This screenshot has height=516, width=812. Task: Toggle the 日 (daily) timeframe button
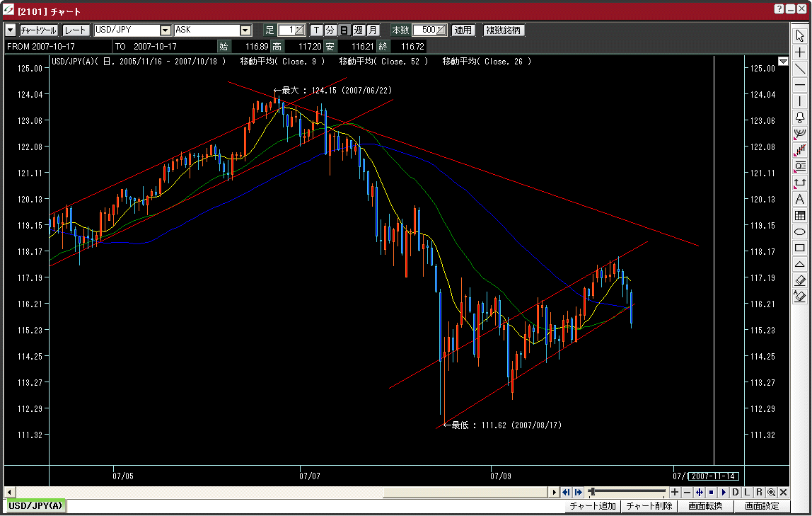point(344,30)
